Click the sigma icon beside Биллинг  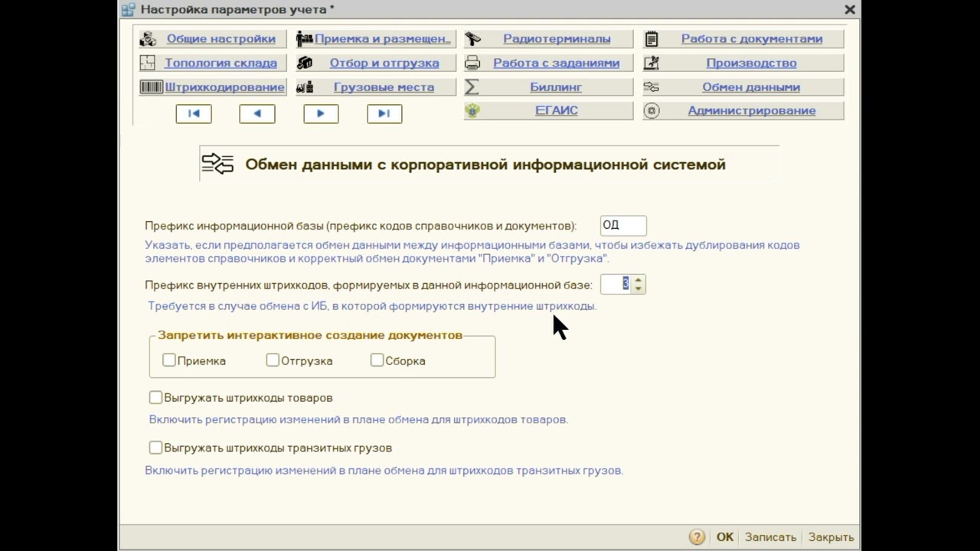click(472, 86)
